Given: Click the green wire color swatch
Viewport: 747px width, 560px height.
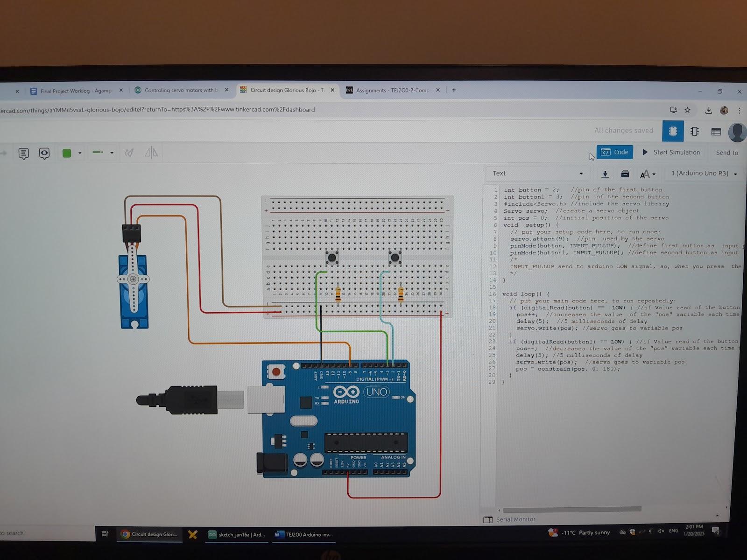Looking at the screenshot, I should pyautogui.click(x=67, y=153).
